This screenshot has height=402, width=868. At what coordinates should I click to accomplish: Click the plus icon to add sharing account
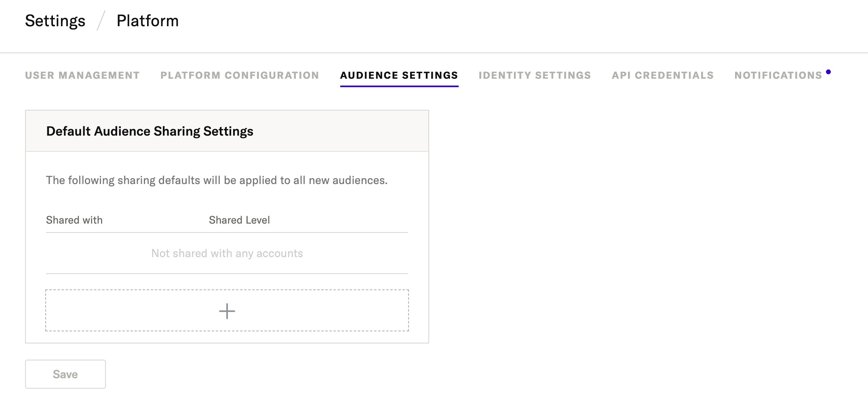[227, 311]
